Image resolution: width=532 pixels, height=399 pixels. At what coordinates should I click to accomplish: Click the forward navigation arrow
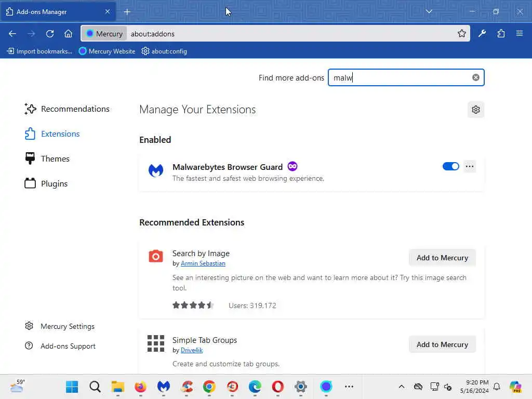click(31, 34)
